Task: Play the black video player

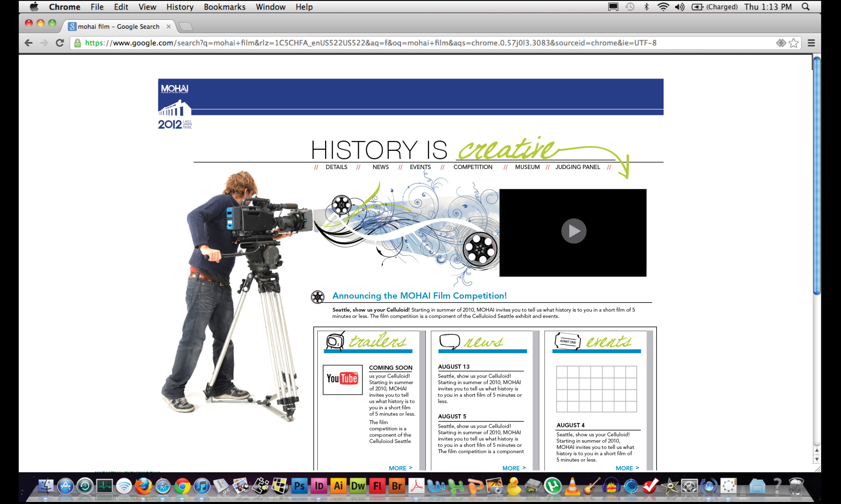Action: click(x=573, y=231)
